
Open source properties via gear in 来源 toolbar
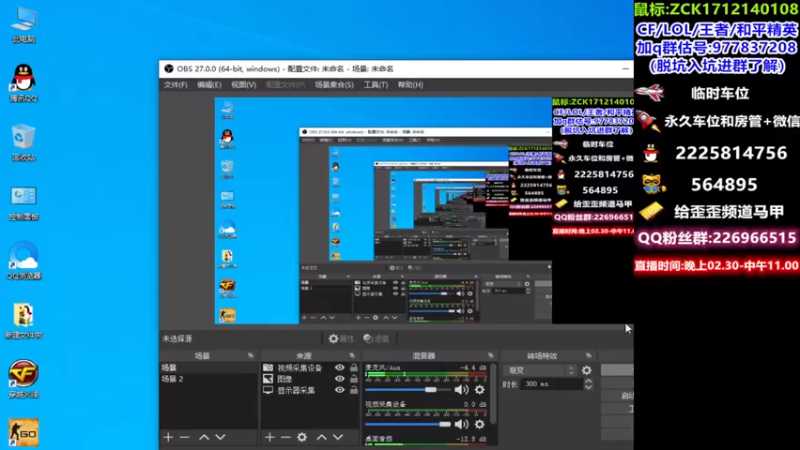[x=302, y=437]
